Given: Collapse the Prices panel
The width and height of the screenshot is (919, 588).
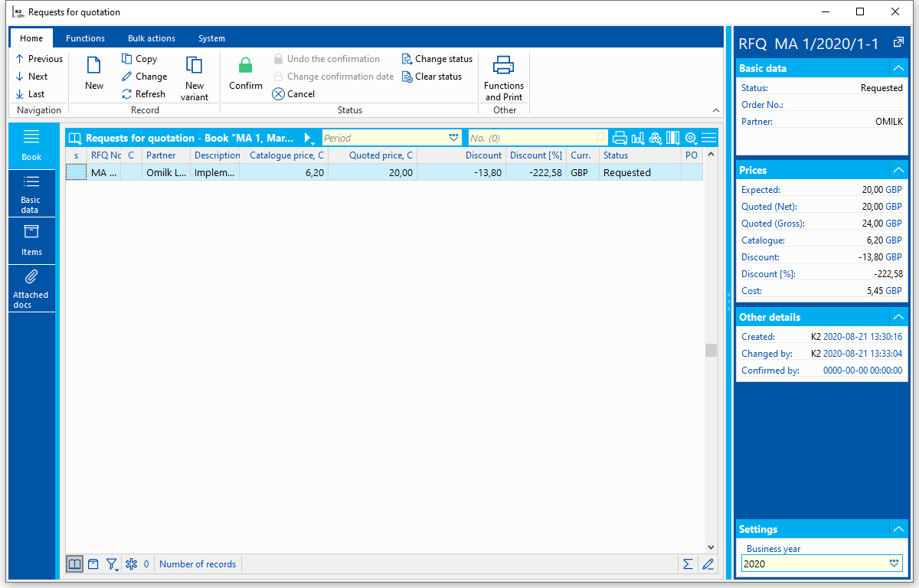Looking at the screenshot, I should [898, 170].
